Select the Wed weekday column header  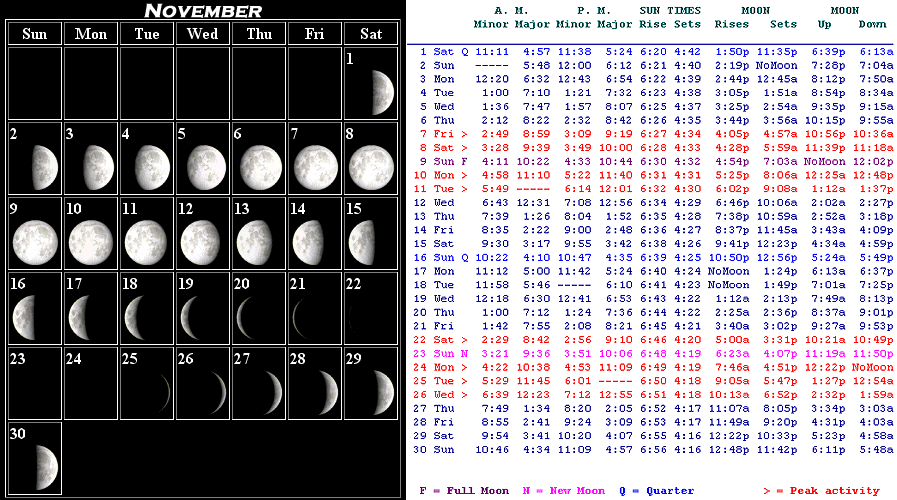point(202,34)
